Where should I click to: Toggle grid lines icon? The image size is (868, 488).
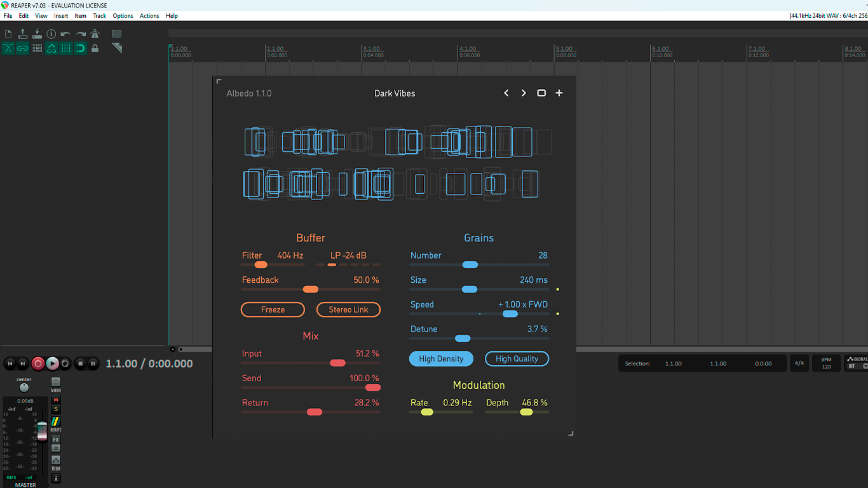click(x=66, y=48)
